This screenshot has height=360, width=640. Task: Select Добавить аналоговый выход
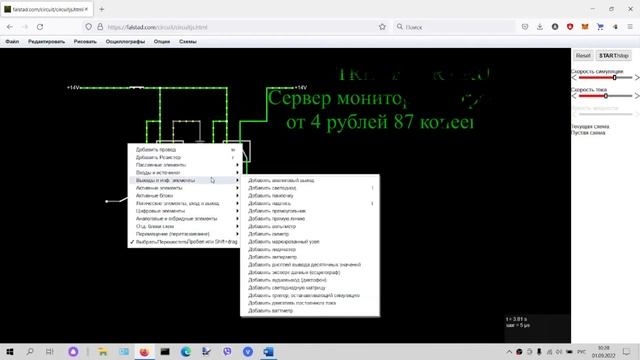[310, 180]
